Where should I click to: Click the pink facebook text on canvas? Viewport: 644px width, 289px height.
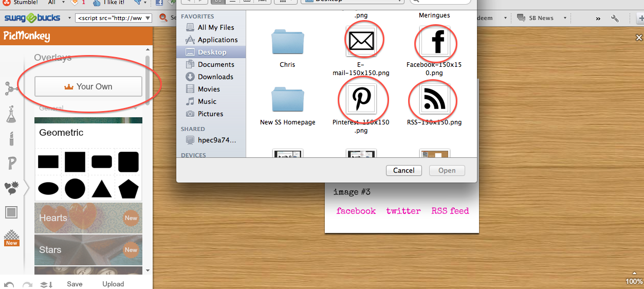[x=356, y=211]
